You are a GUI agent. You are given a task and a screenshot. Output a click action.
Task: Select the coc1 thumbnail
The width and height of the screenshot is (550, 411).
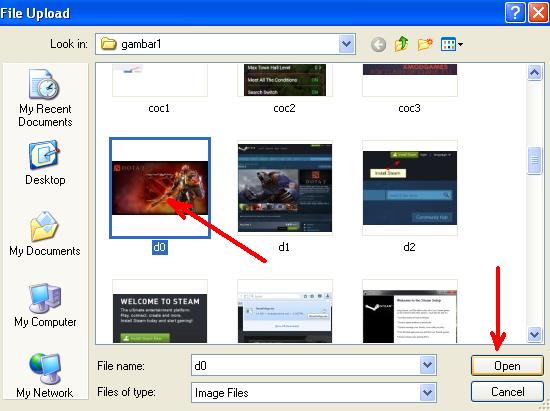(160, 80)
